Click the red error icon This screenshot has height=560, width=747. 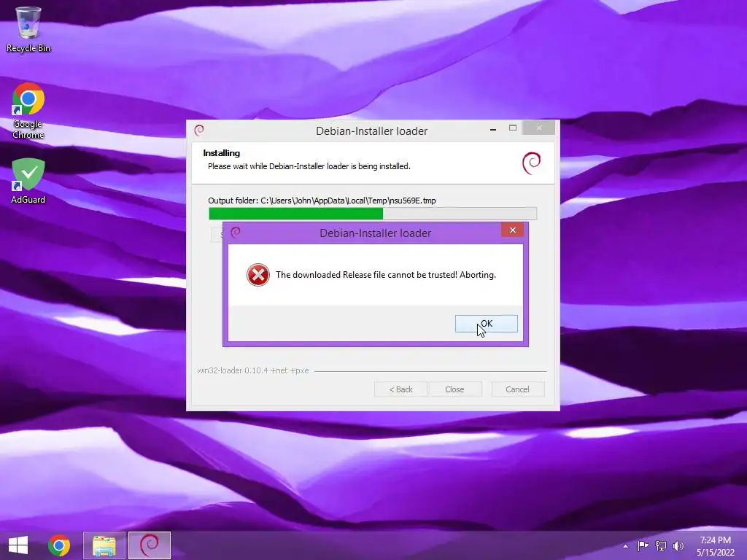point(258,275)
